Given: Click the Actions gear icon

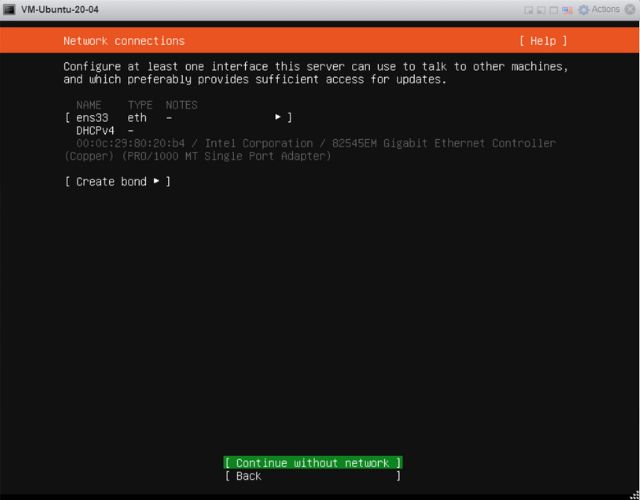Looking at the screenshot, I should (584, 9).
